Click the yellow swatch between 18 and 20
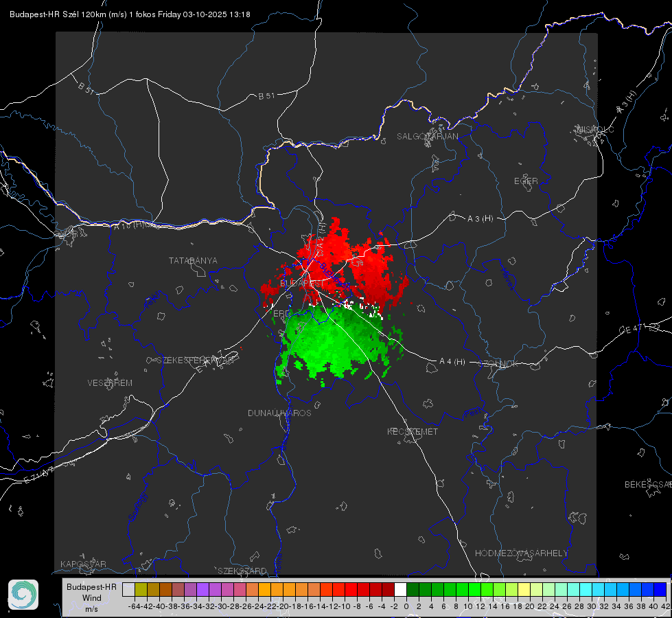Viewport: 672px width, 618px height. (x=524, y=589)
